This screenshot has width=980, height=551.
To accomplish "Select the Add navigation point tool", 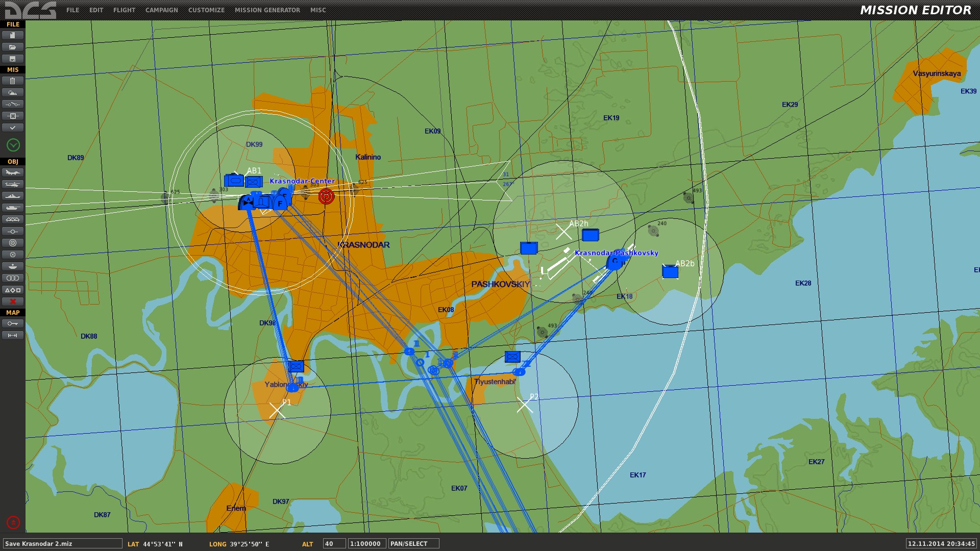I will [x=13, y=266].
